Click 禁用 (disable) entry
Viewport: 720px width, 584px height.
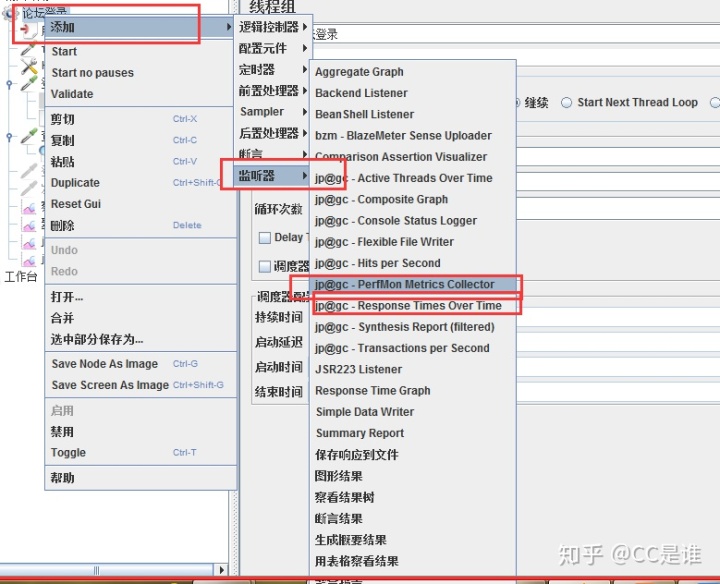tap(141, 432)
